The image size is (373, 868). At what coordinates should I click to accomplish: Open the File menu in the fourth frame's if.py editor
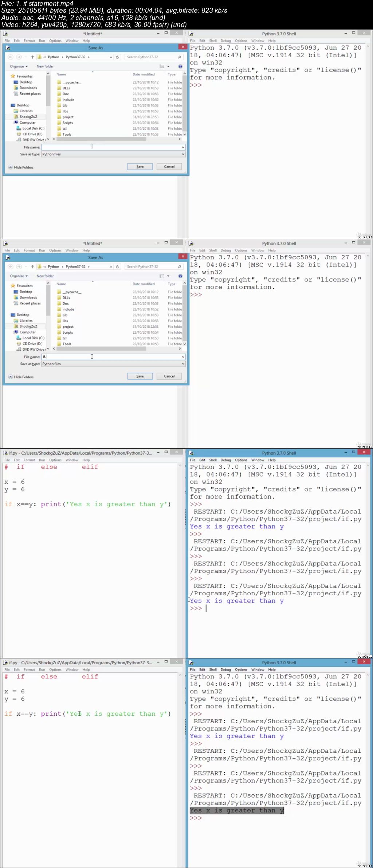coord(7,670)
